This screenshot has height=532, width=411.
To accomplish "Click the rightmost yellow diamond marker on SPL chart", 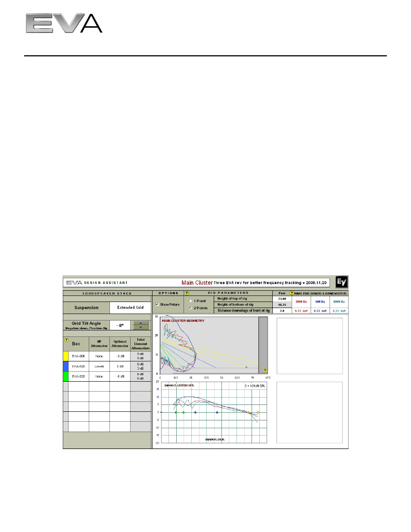I will coord(258,412).
